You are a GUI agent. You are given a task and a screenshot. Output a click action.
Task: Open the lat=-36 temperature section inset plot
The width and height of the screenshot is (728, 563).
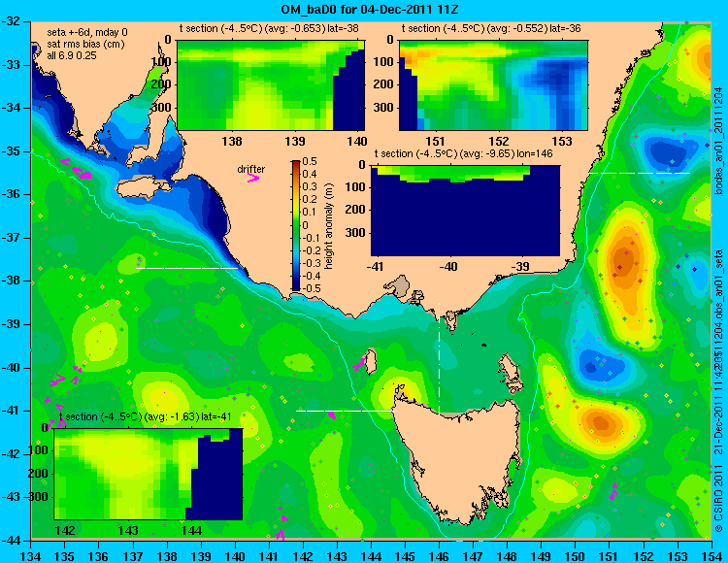493,85
